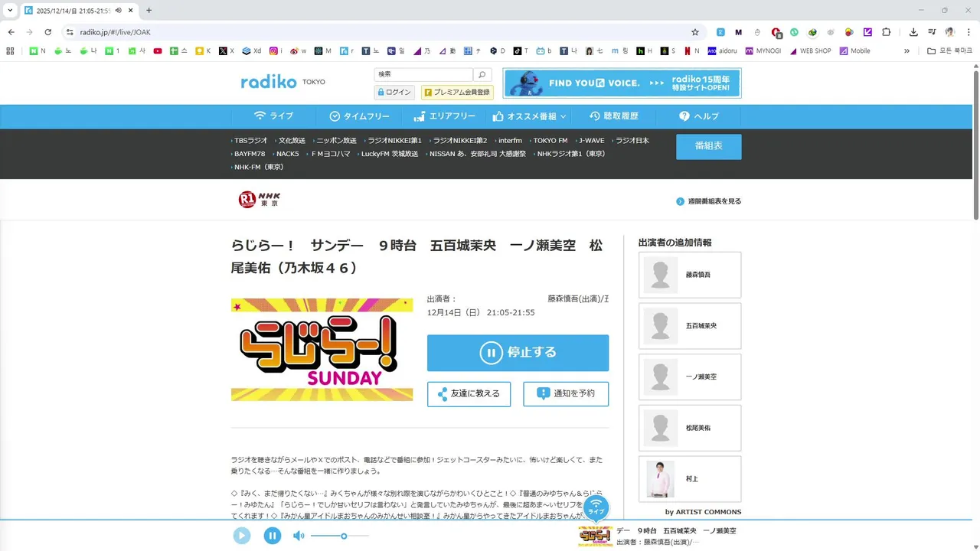Open the YouTube bookmark

[x=158, y=51]
